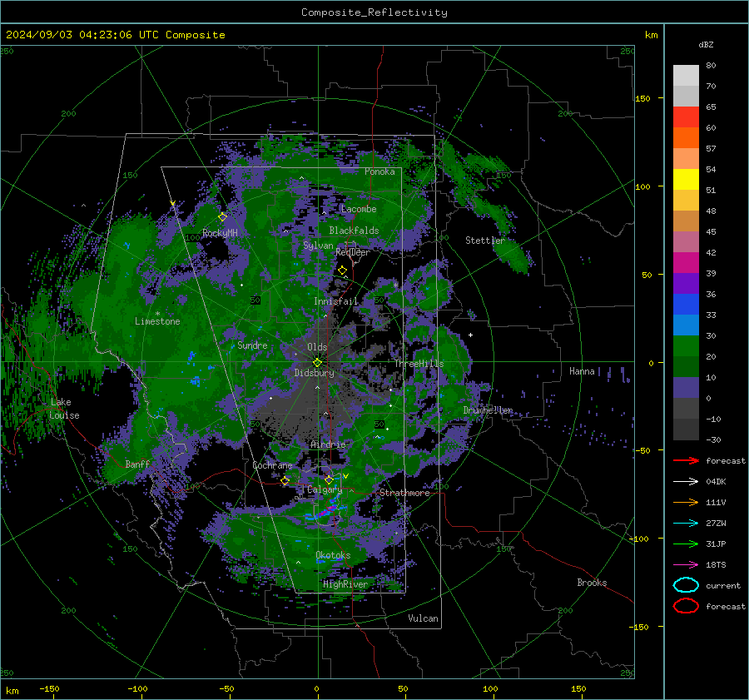
Task: Click the yellow 100 tick on right axis
Action: 642,186
